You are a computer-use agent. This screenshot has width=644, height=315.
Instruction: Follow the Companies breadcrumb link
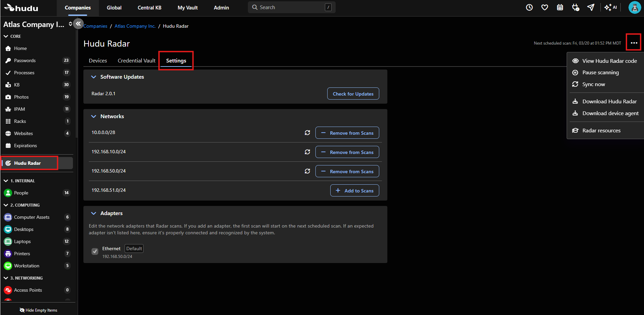[x=95, y=26]
